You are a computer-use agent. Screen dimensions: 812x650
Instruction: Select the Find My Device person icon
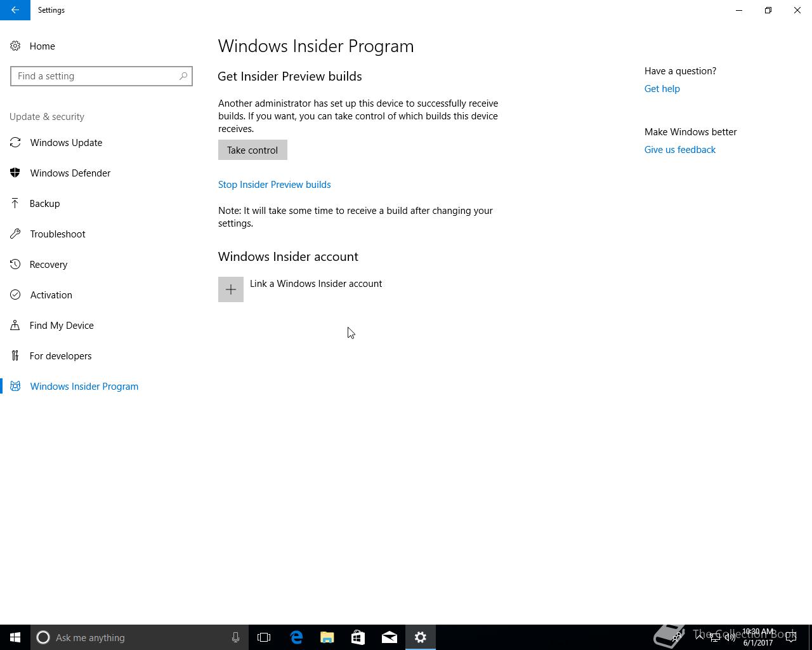click(15, 326)
